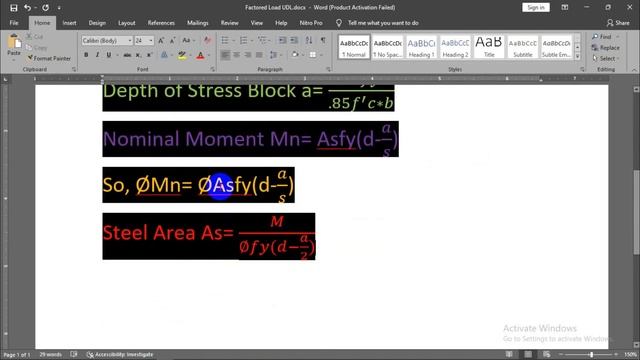Undo the last action
Screen dimensions: 640x360
pos(27,8)
